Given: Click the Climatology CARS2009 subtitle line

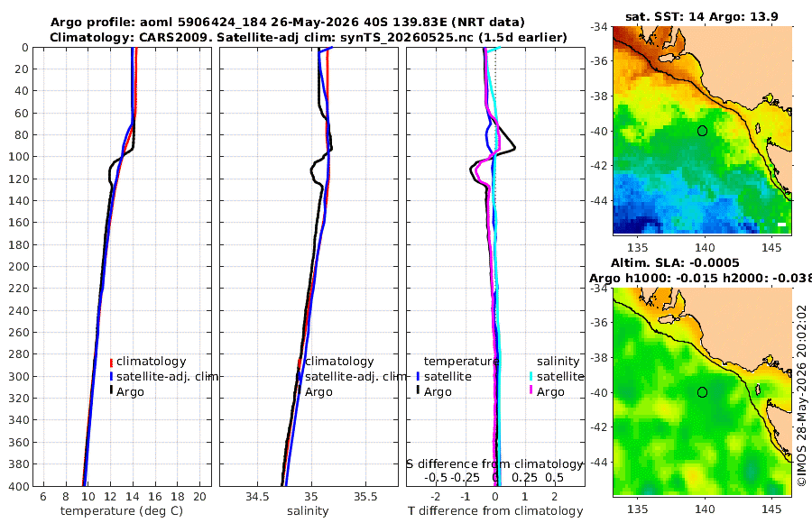Looking at the screenshot, I should (309, 37).
